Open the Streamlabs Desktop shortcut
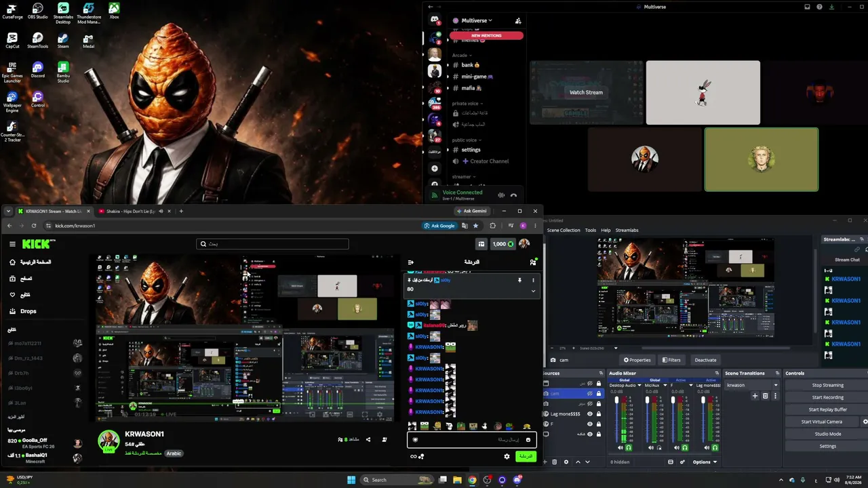This screenshot has width=868, height=488. pos(63,14)
